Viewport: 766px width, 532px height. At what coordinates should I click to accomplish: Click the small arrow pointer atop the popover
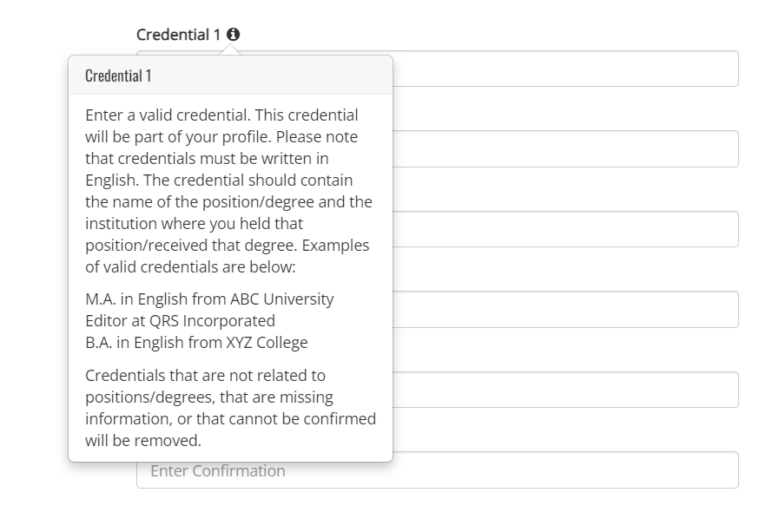(231, 50)
